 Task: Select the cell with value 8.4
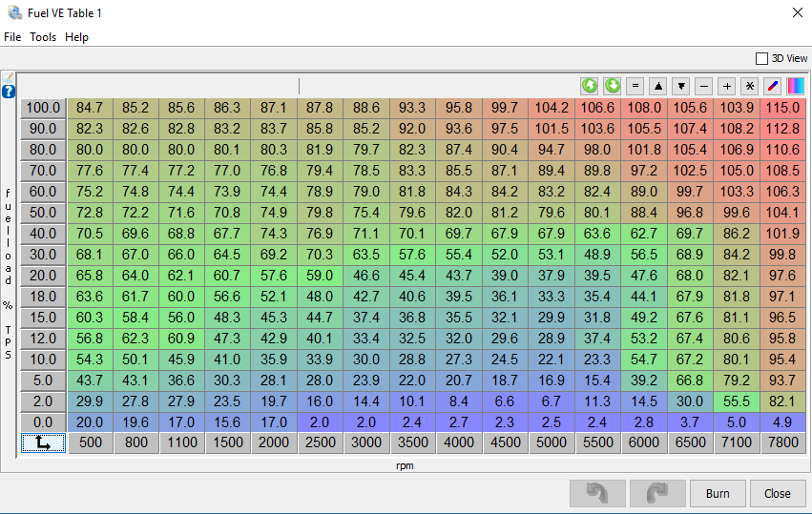459,401
